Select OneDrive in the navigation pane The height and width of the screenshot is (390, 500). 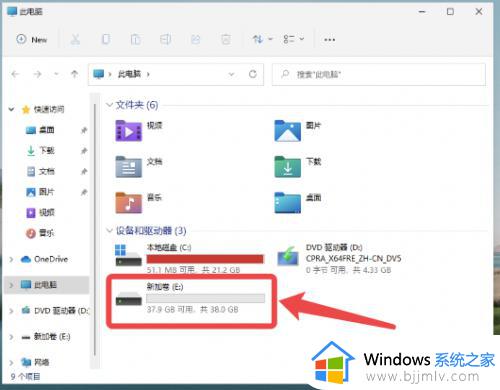click(x=44, y=259)
